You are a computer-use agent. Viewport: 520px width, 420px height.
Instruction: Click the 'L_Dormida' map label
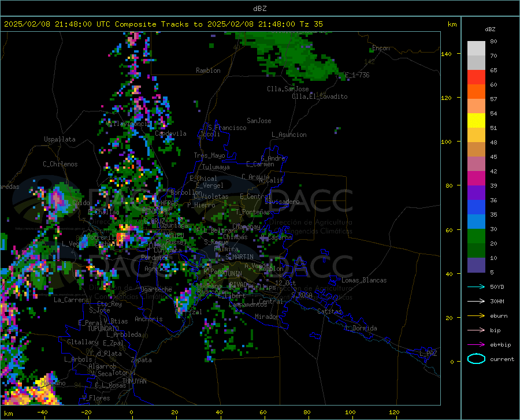click(361, 328)
